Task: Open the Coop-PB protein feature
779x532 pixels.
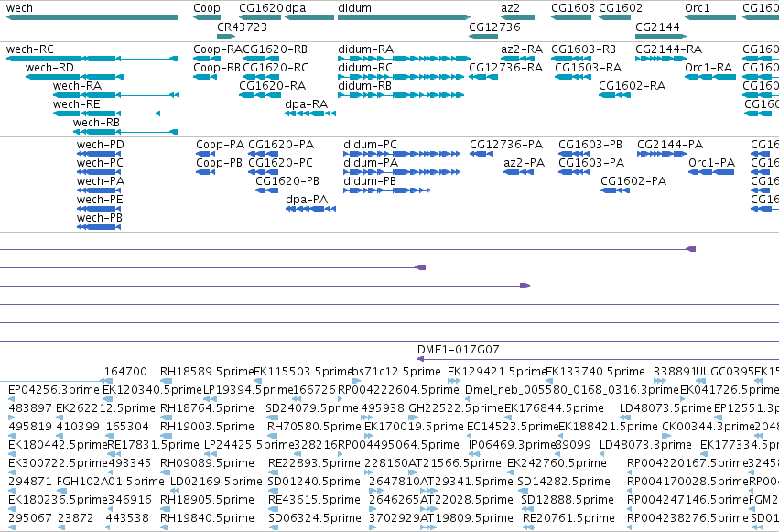Action: click(x=206, y=172)
